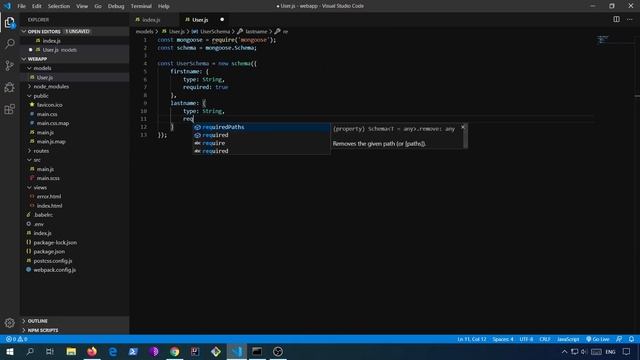Open Microsoft Edge from the taskbar

pyautogui.click(x=113, y=351)
